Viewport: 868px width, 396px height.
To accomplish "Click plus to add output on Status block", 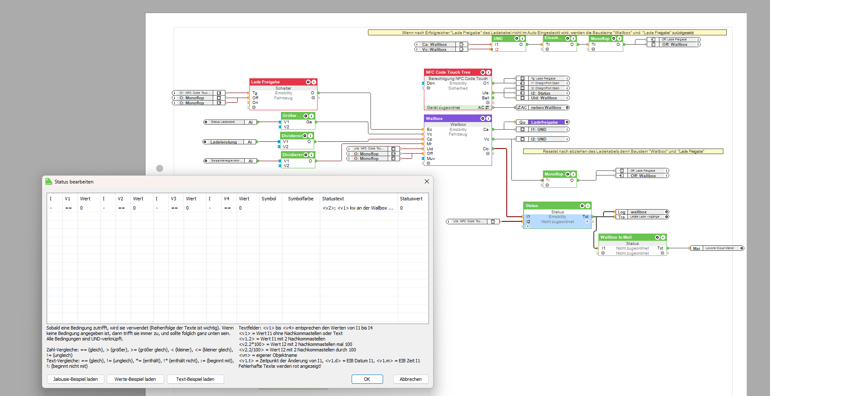I will (x=587, y=222).
